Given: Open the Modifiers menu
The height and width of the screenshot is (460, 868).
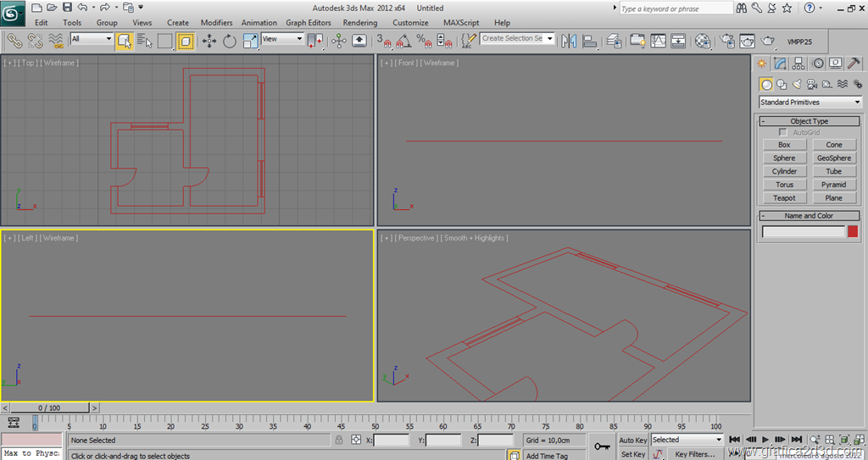Looking at the screenshot, I should tap(216, 23).
